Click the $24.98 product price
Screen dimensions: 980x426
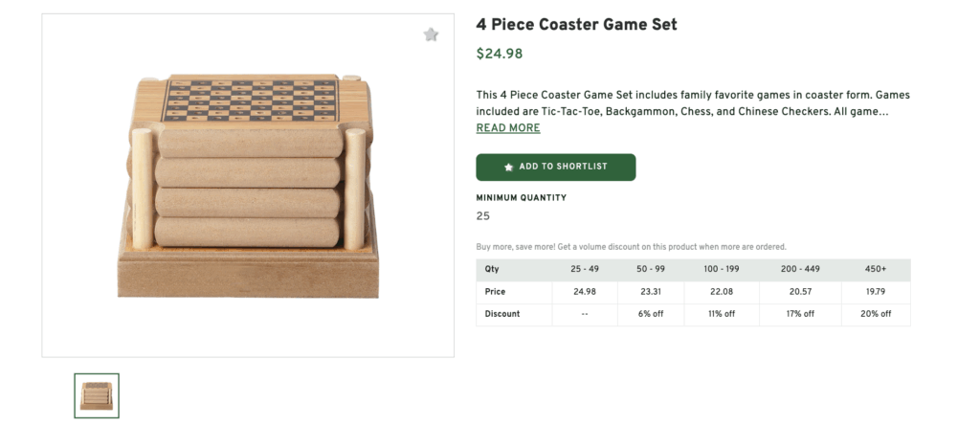(500, 54)
